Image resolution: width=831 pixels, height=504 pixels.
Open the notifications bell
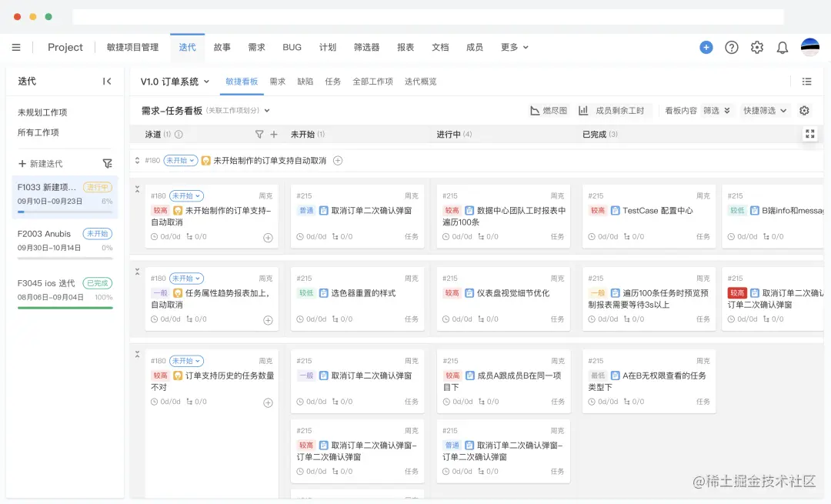click(x=783, y=48)
